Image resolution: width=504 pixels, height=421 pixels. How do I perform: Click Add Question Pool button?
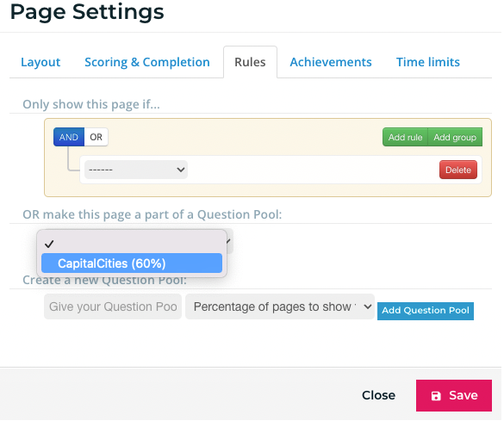tap(426, 311)
